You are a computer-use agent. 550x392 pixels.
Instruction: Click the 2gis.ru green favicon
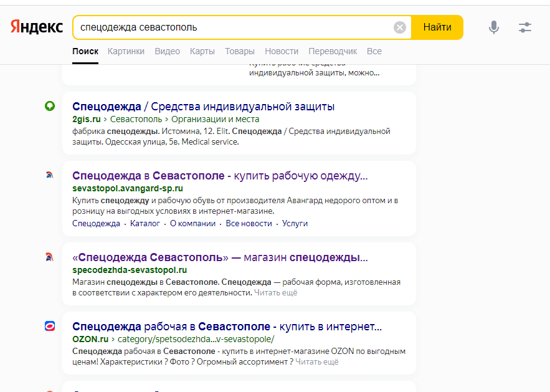50,107
